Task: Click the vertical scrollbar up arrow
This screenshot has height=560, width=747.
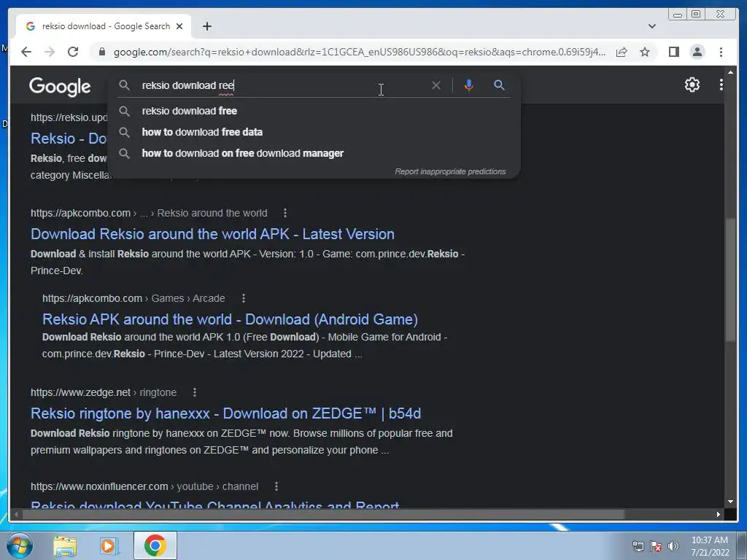Action: pyautogui.click(x=730, y=72)
